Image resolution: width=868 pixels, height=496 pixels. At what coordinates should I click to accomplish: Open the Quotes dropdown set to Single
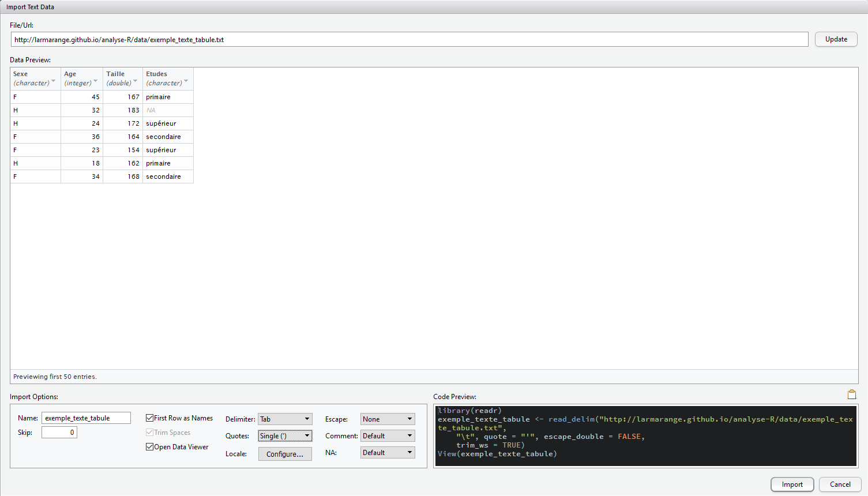[285, 436]
